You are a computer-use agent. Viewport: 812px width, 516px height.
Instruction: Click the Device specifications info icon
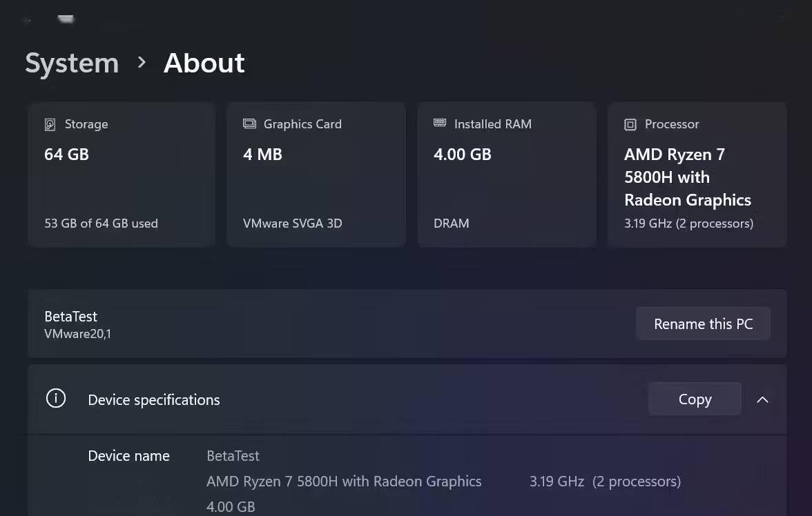tap(56, 399)
